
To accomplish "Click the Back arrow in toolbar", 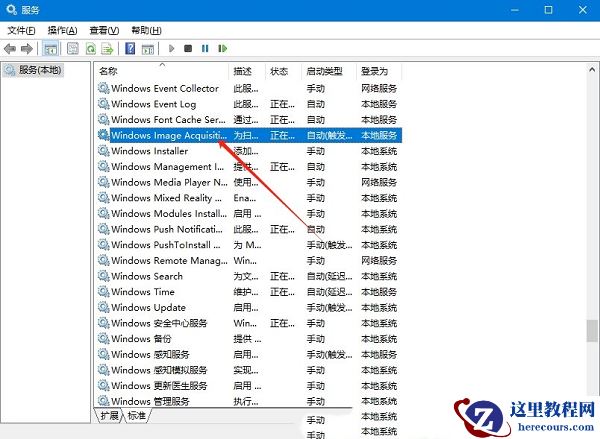I will coord(10,49).
